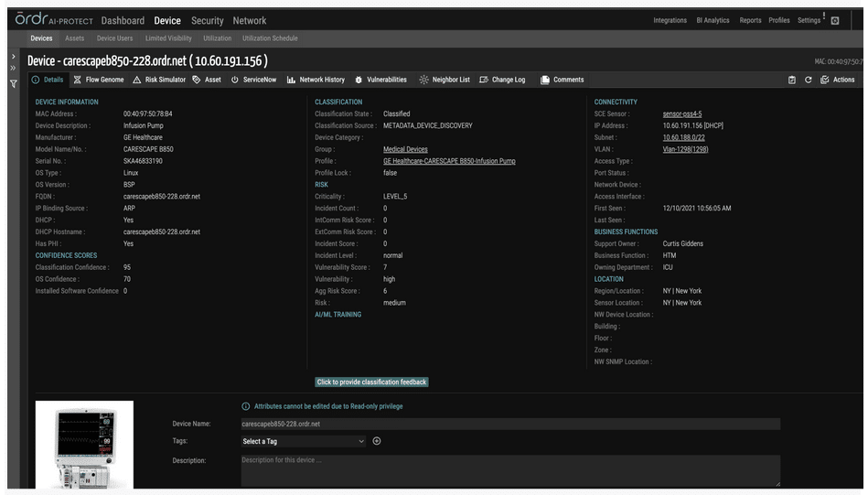
Task: Click the Asset tag icon
Action: [197, 80]
